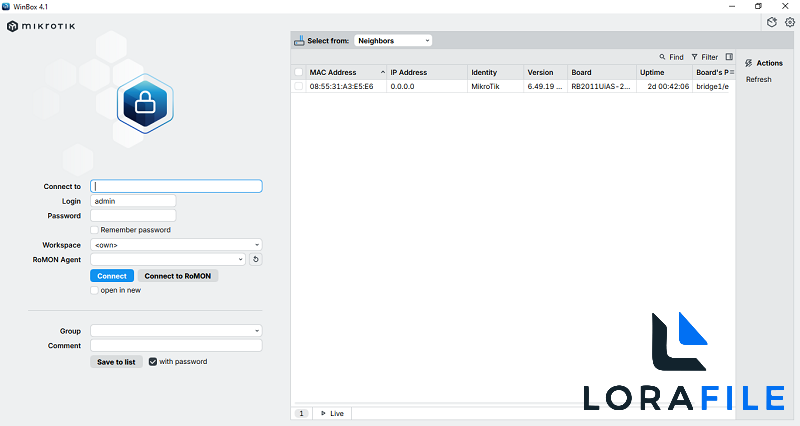
Task: Sort by Version column header
Action: 545,72
